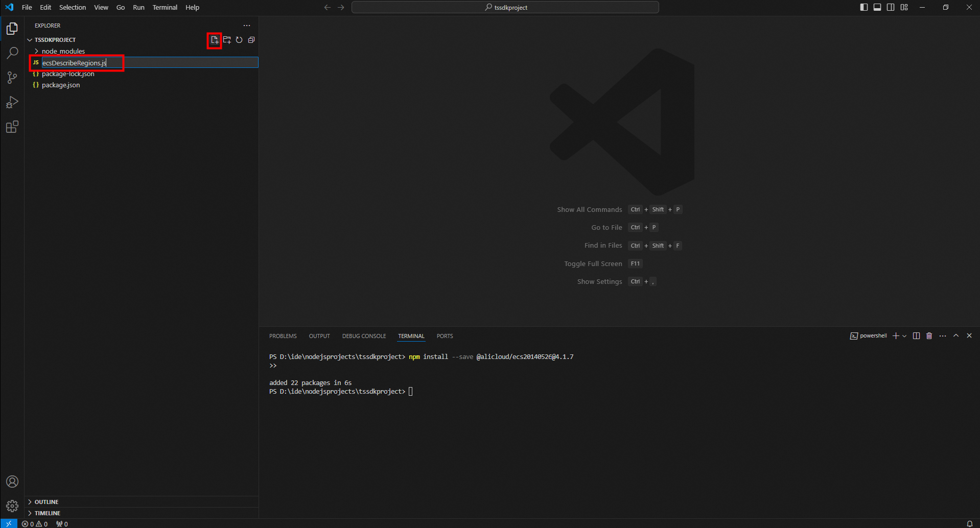Viewport: 980px width, 528px height.
Task: Open the Customize Layout icon
Action: [x=904, y=7]
